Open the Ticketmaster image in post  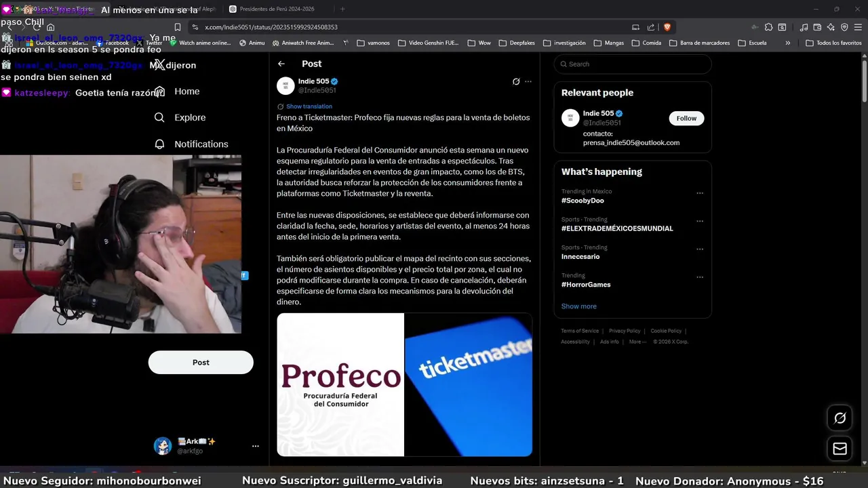pos(469,384)
